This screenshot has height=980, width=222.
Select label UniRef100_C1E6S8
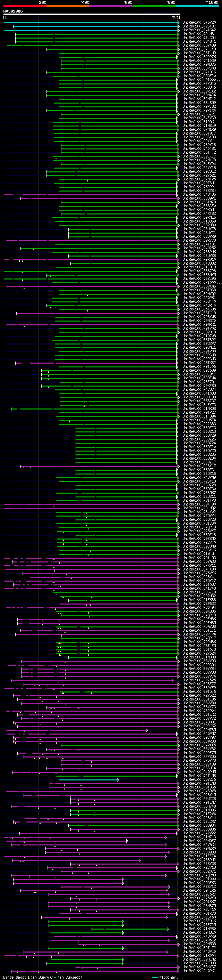[x=199, y=600]
